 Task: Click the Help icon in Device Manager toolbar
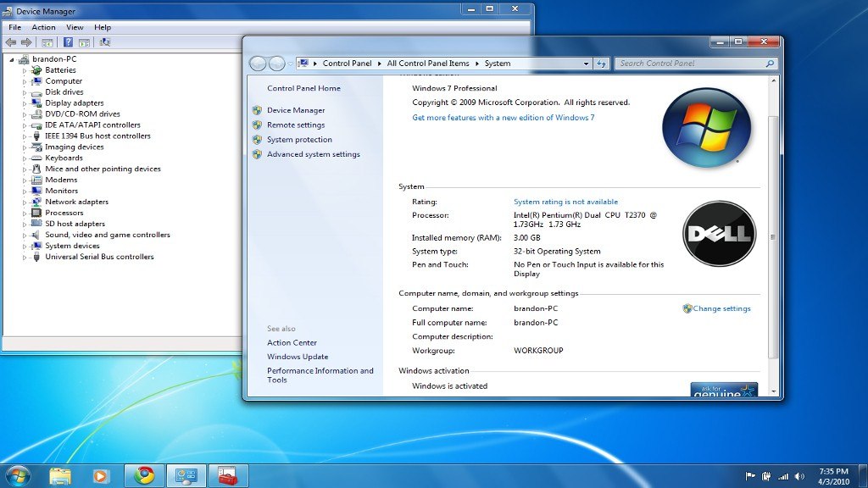(70, 42)
